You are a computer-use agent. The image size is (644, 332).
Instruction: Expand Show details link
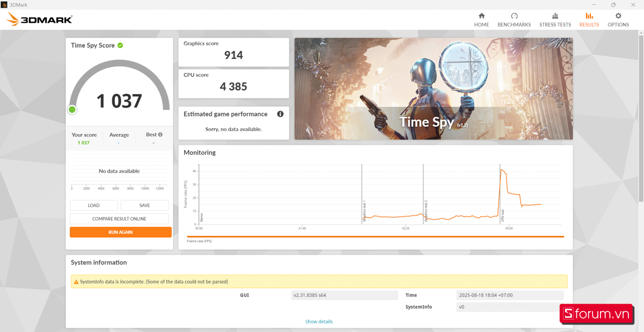click(319, 322)
